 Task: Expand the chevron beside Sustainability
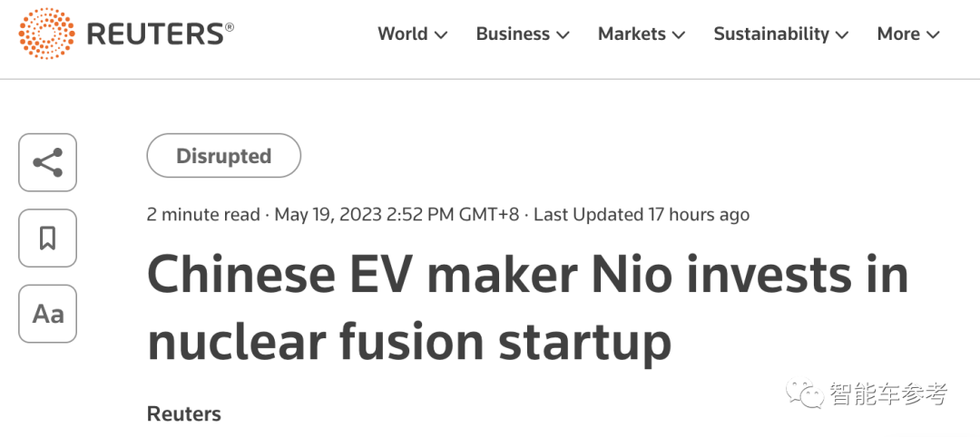pyautogui.click(x=842, y=35)
